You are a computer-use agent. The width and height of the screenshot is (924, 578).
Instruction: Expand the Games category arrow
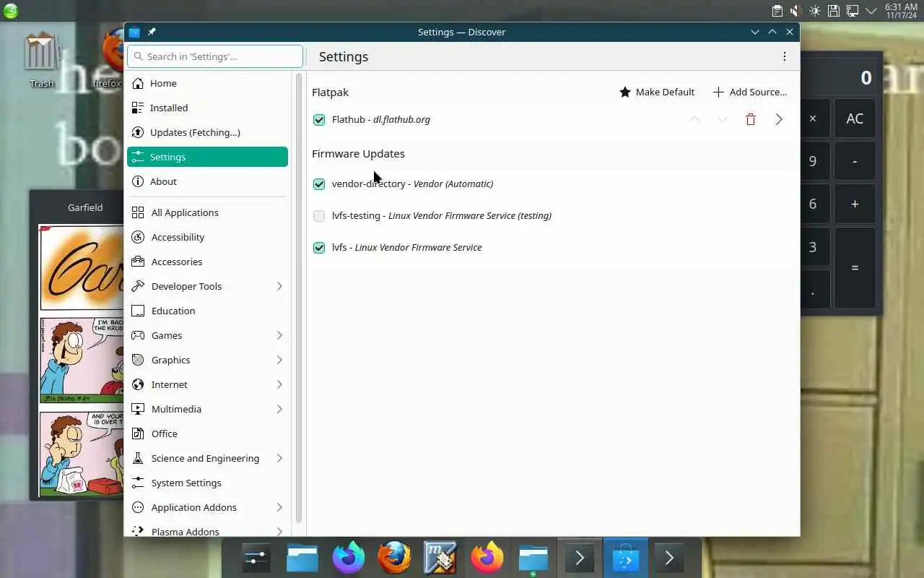(279, 335)
